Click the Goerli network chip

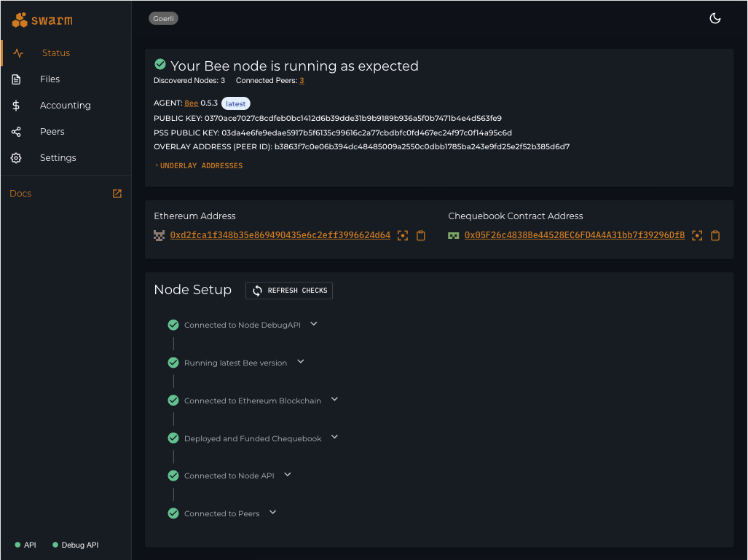pyautogui.click(x=164, y=18)
